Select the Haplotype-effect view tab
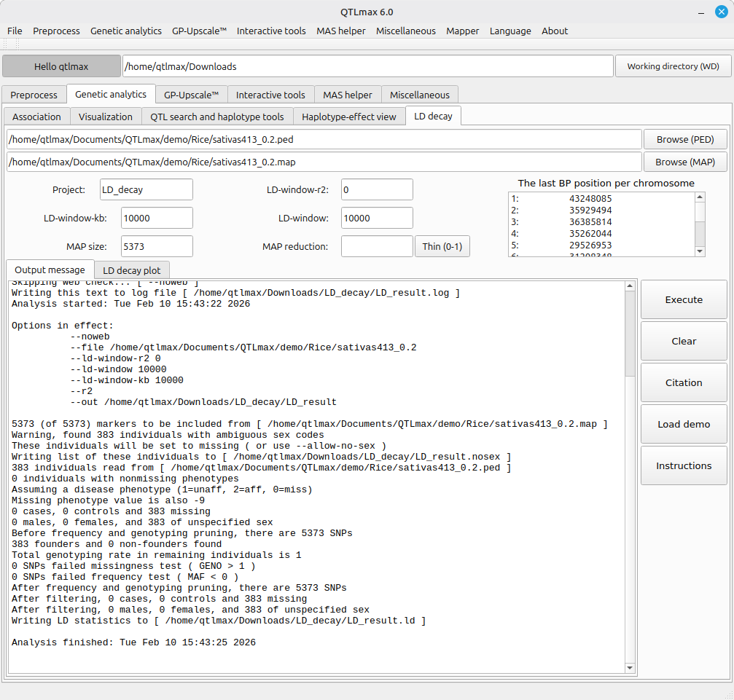This screenshot has height=700, width=734. (348, 117)
